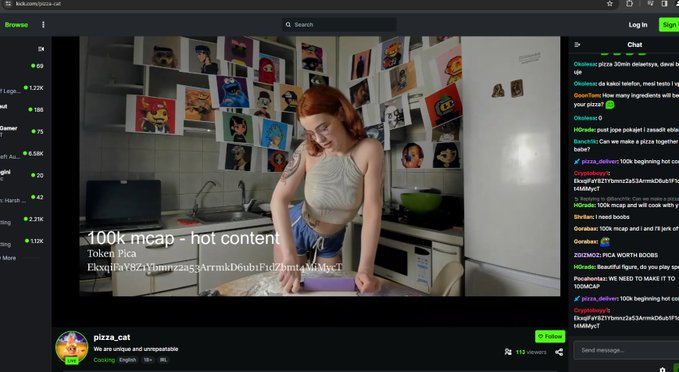679x372 pixels.
Task: Click the 113 viewers count text
Action: point(531,352)
